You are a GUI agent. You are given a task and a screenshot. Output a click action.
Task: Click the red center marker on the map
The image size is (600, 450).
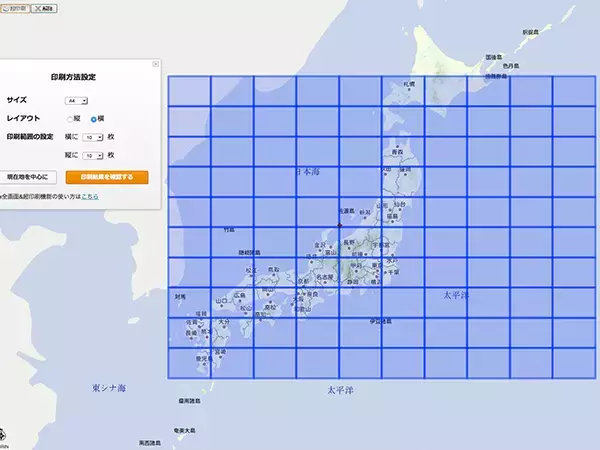[x=341, y=224]
